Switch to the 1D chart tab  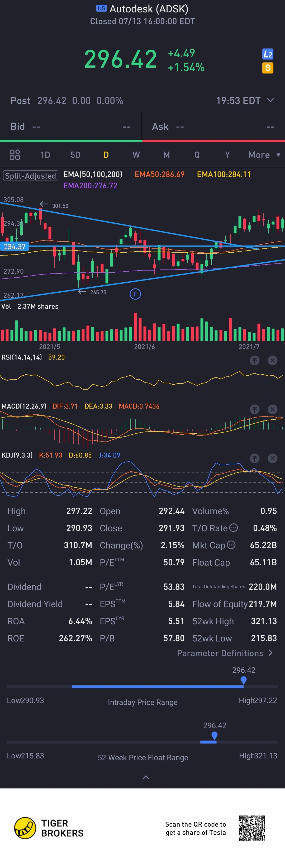(45, 155)
